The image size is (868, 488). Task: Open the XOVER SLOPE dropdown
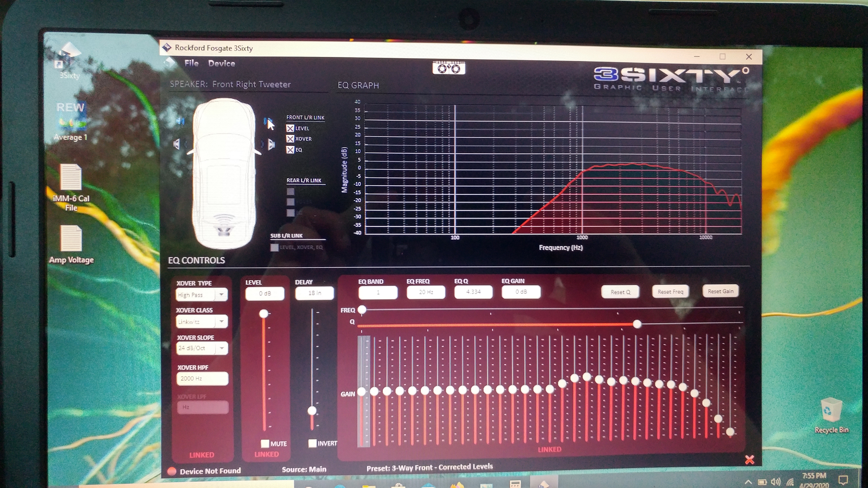pyautogui.click(x=202, y=348)
